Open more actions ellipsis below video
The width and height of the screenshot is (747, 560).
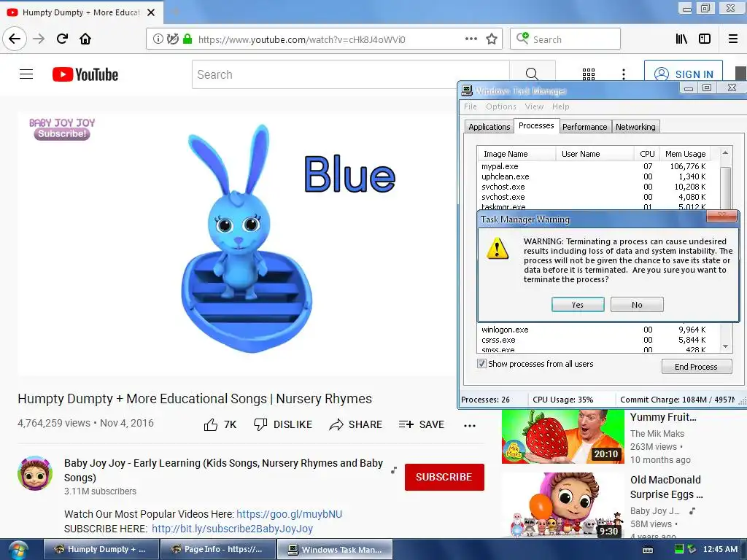tap(470, 426)
